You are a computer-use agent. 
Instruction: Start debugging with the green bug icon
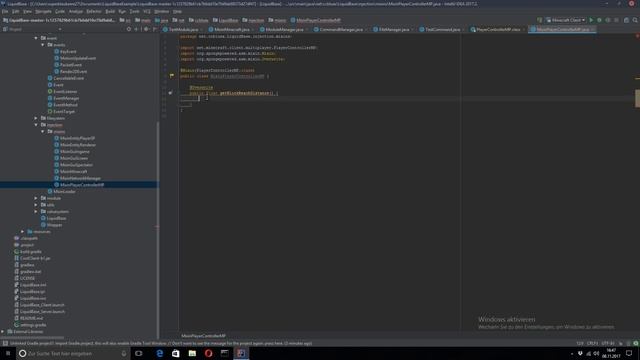[x=599, y=20]
